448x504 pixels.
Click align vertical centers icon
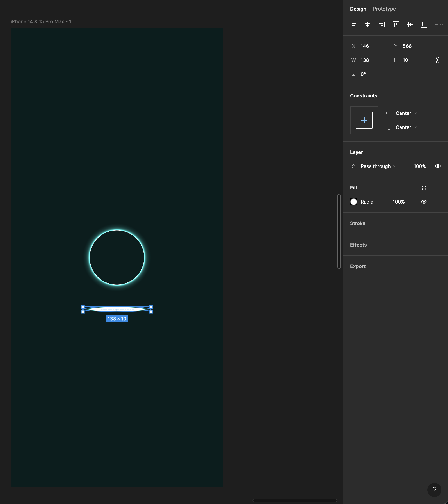pyautogui.click(x=410, y=25)
